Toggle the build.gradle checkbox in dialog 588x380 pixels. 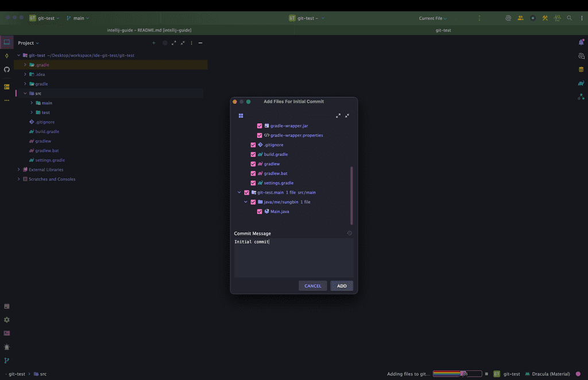(253, 154)
